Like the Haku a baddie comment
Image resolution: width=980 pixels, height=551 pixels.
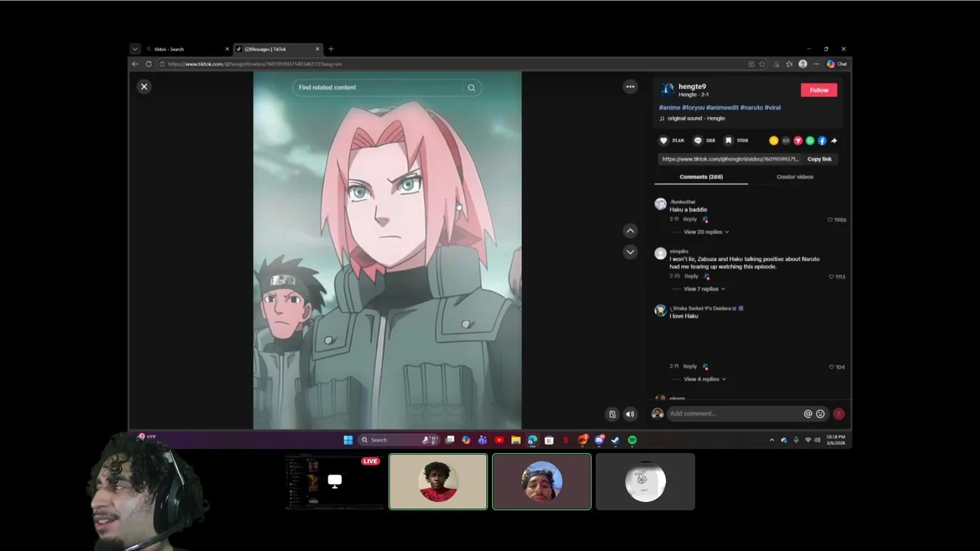(830, 220)
